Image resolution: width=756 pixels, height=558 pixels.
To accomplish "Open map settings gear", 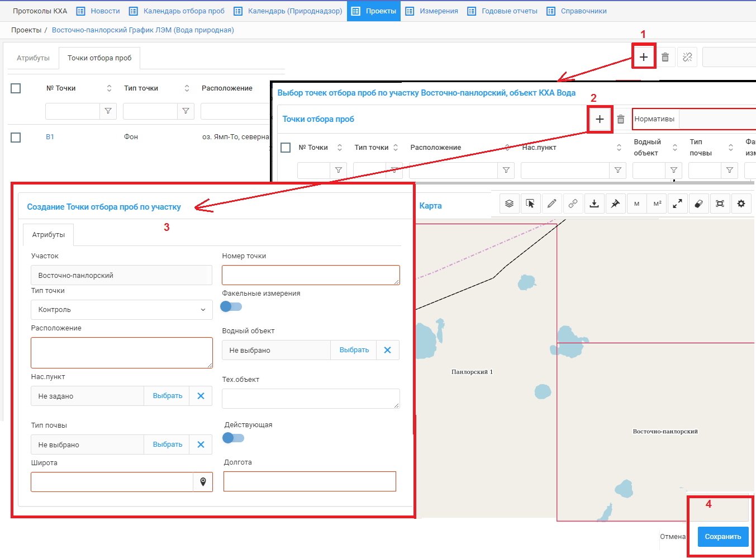I will tap(741, 204).
